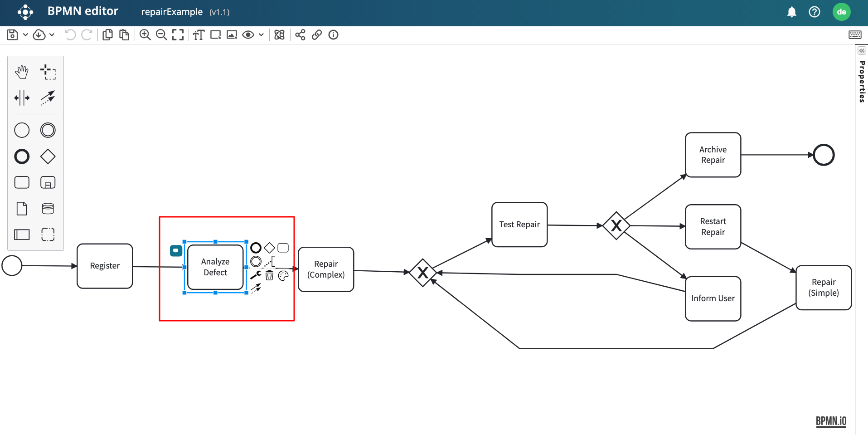The image size is (868, 435).
Task: Select the lasso tool in palette
Action: [48, 72]
